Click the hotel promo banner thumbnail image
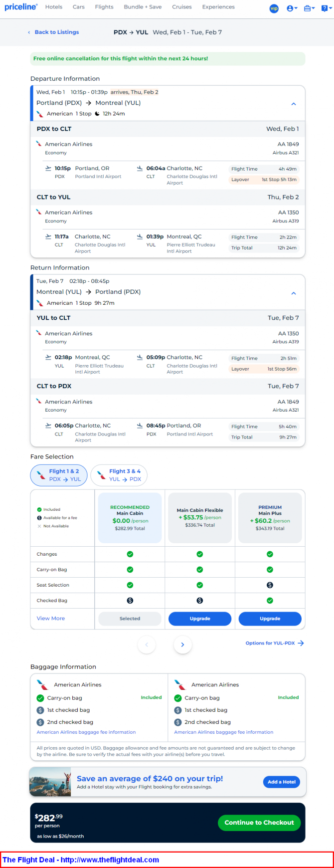This screenshot has height=868, width=334. 50,782
